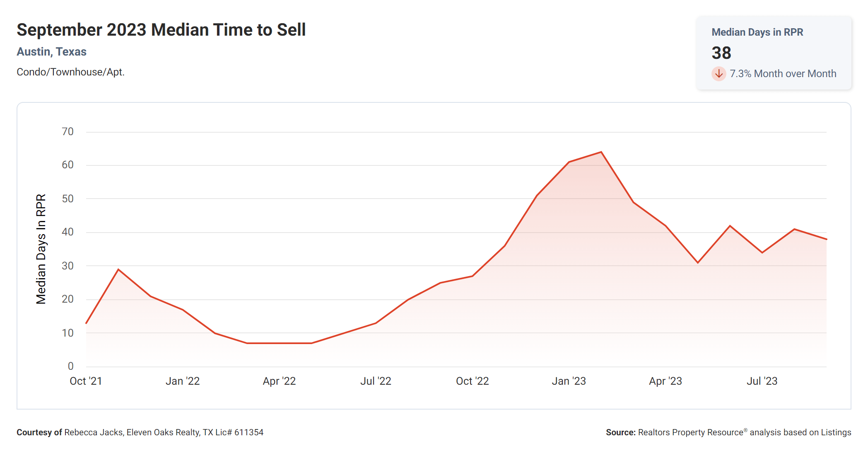Click the "Oct '22" x-axis label

[x=472, y=381]
